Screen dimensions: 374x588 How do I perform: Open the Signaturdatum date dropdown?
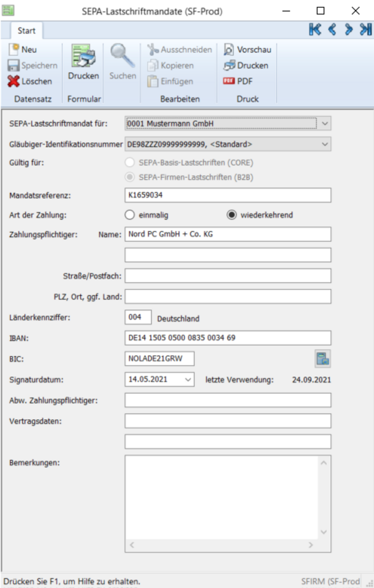[x=187, y=380]
